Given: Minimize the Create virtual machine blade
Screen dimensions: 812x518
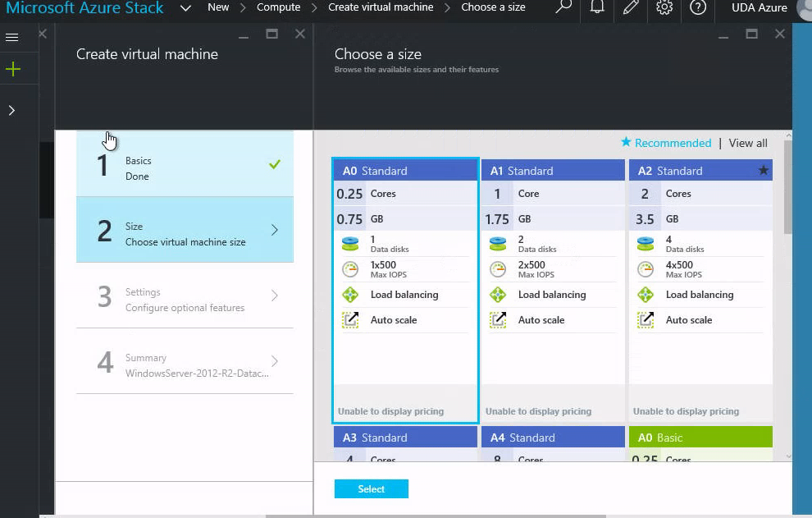Looking at the screenshot, I should pos(244,36).
